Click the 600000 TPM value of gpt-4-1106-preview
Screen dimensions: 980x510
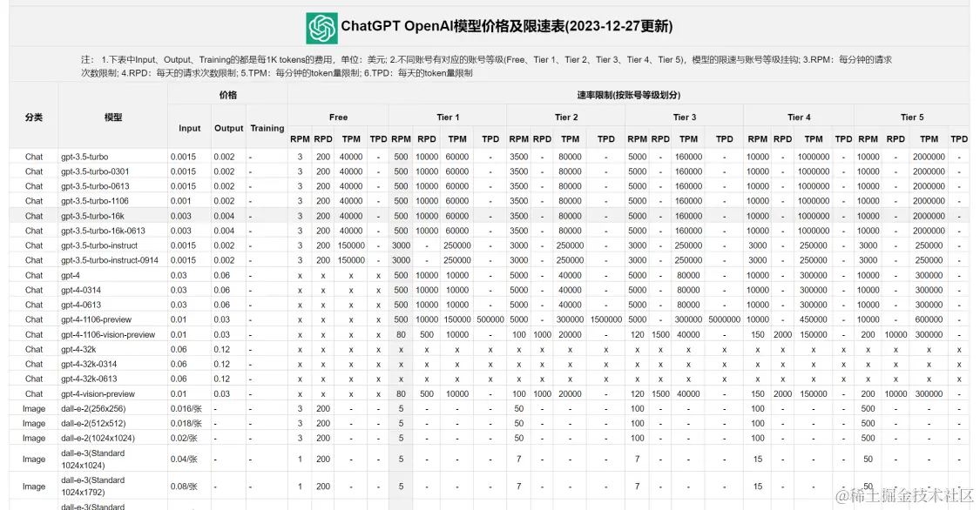coord(929,319)
